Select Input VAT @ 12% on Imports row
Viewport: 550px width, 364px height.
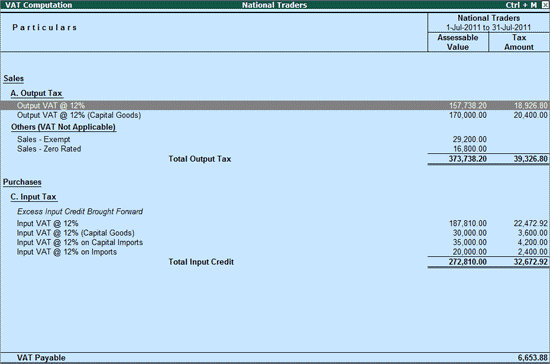pos(275,252)
